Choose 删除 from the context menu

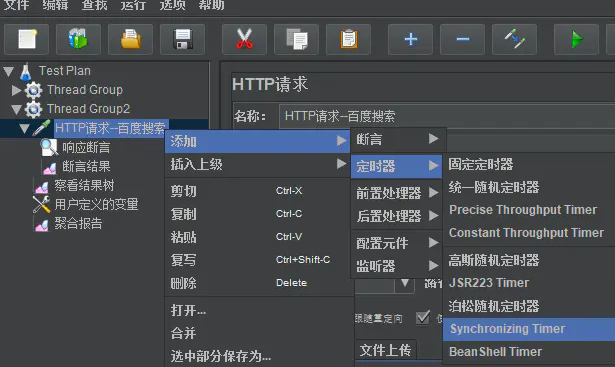coord(258,283)
